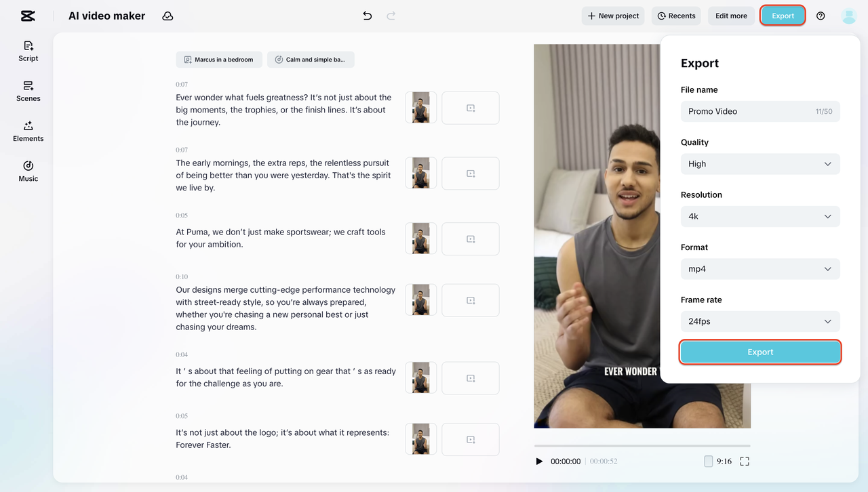This screenshot has width=868, height=492.
Task: Click the File name input field
Action: click(x=746, y=111)
